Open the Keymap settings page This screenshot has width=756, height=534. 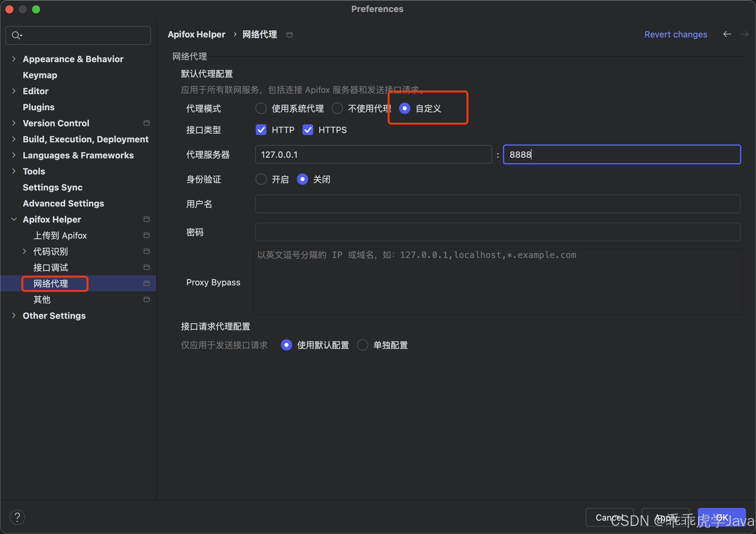40,75
